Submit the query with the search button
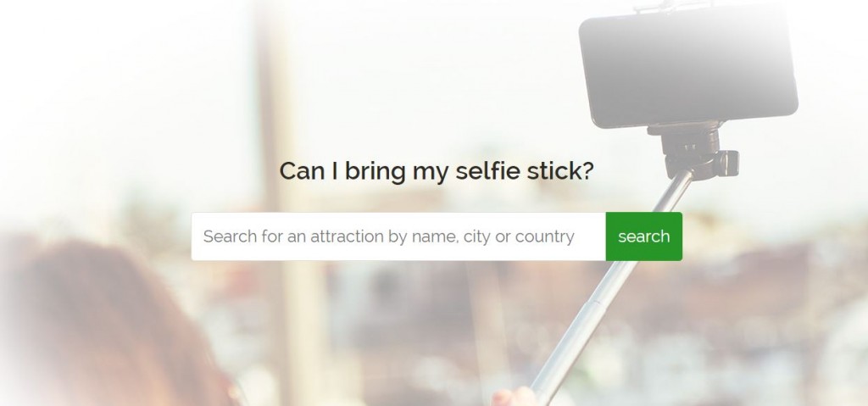 [644, 236]
